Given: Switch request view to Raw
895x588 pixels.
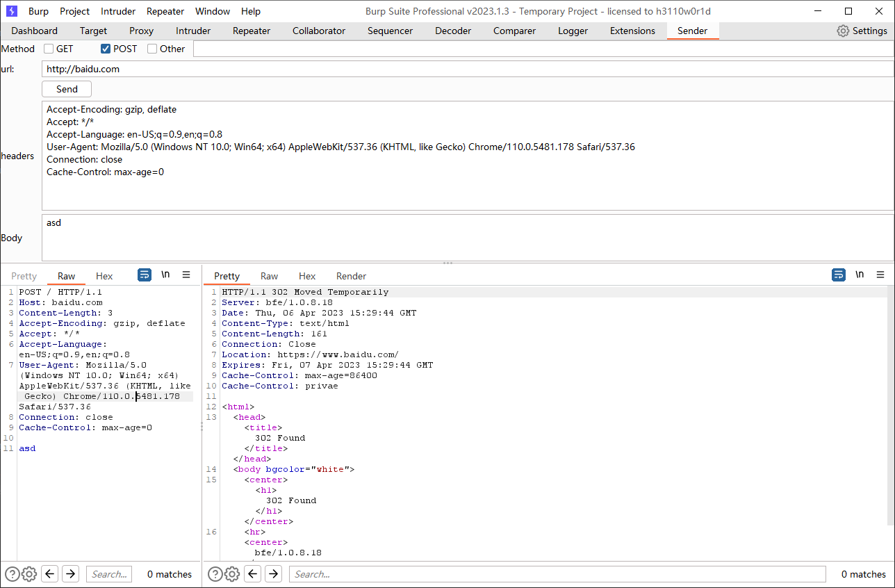Looking at the screenshot, I should click(66, 276).
